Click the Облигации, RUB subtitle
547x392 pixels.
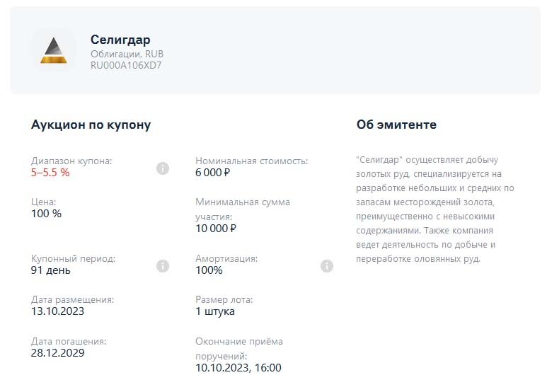tap(127, 54)
